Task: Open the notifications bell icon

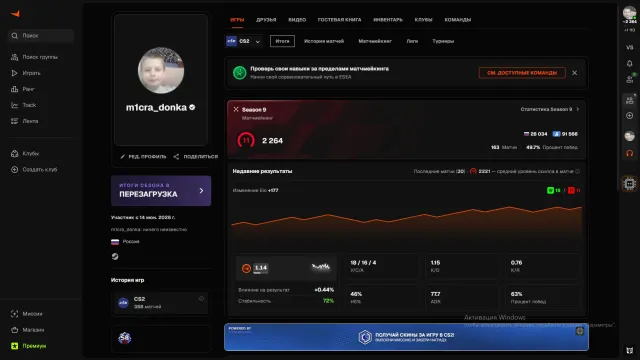Action: tap(629, 64)
